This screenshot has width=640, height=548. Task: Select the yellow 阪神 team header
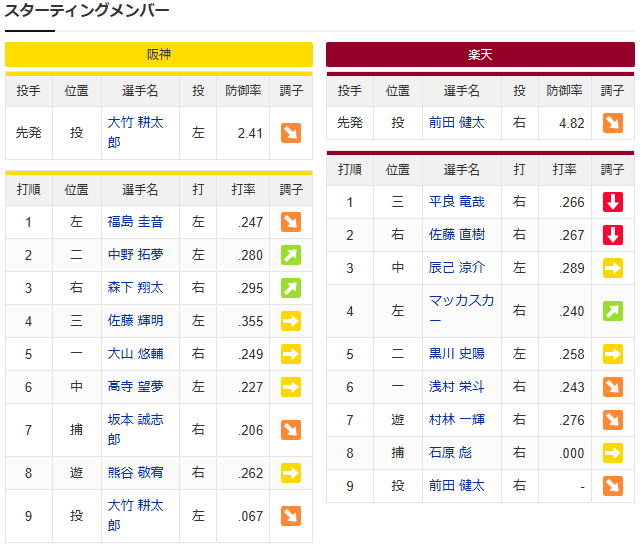[x=159, y=54]
